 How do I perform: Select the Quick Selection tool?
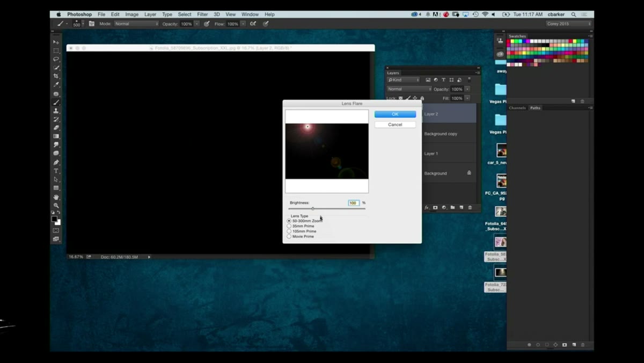pyautogui.click(x=56, y=68)
